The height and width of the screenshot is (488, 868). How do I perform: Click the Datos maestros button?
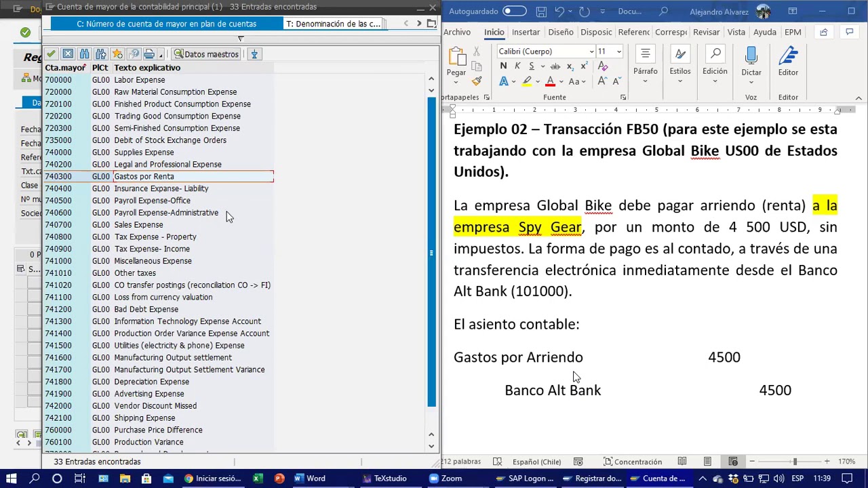pyautogui.click(x=206, y=54)
